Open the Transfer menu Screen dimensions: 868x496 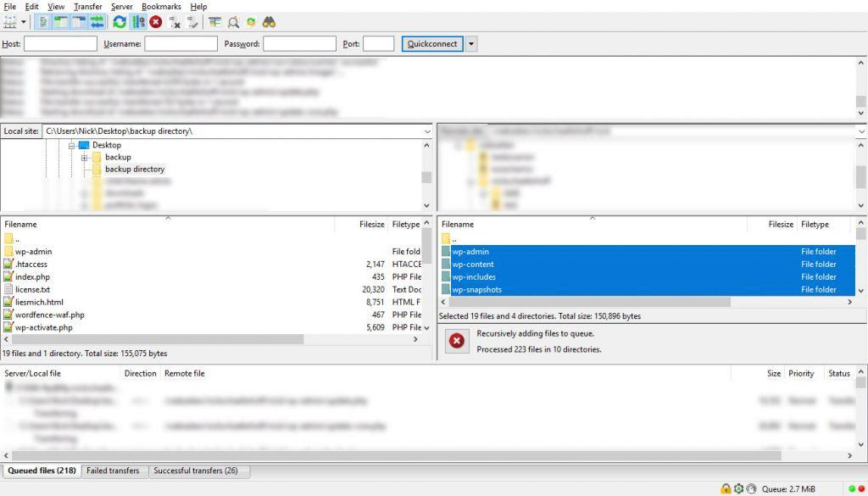[x=87, y=6]
